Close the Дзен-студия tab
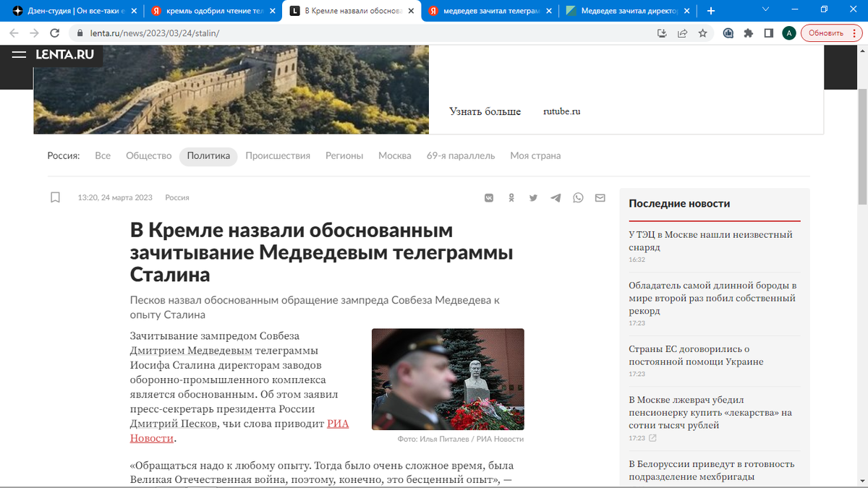Screen dimensions: 868x488 coord(133,11)
